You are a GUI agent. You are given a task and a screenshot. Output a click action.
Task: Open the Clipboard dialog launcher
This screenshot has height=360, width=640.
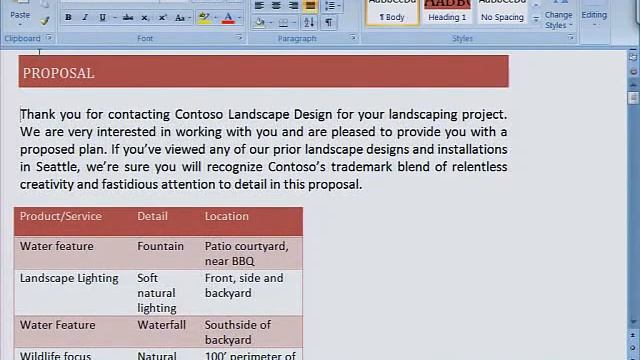pyautogui.click(x=49, y=38)
